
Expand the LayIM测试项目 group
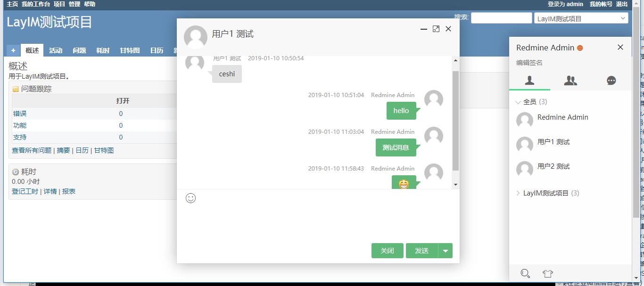pos(518,193)
